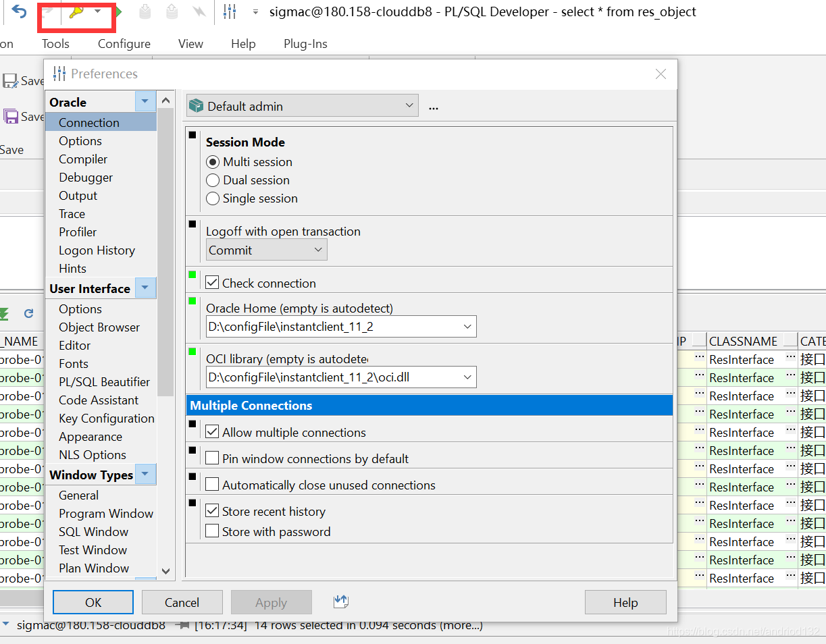Click the green indicator next to Check connection
826x644 pixels.
pos(192,274)
